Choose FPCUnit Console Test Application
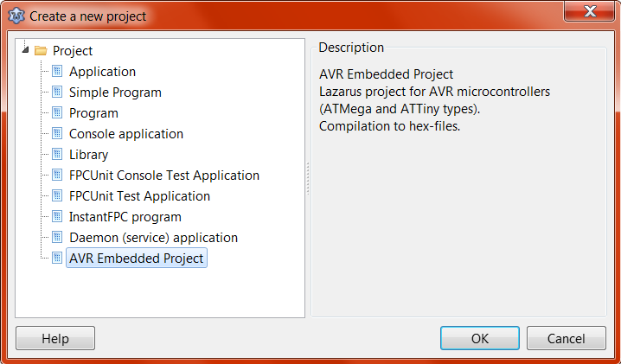Image resolution: width=621 pixels, height=364 pixels. tap(164, 176)
